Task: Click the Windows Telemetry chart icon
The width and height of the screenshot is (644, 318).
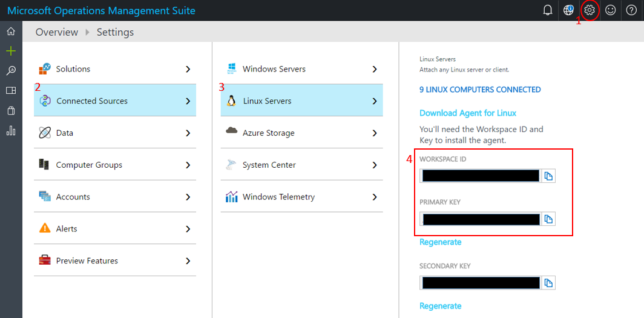Action: 232,196
